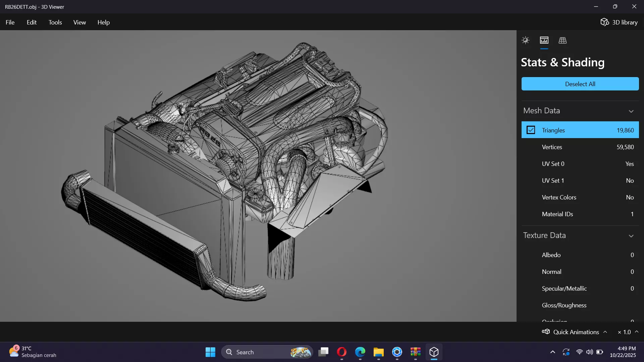Screen dimensions: 644x362
Task: Restore down the 3D Viewer window
Action: point(615,7)
